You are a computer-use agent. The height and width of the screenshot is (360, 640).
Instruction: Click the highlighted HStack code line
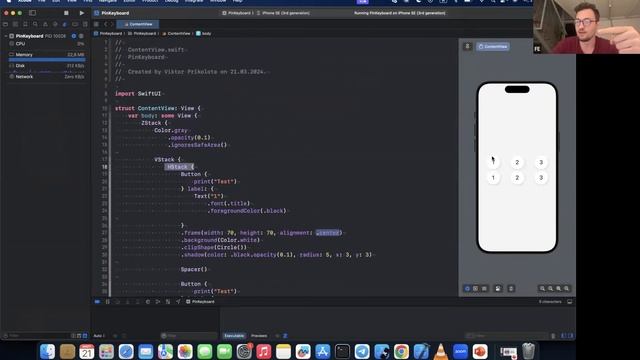coord(180,167)
